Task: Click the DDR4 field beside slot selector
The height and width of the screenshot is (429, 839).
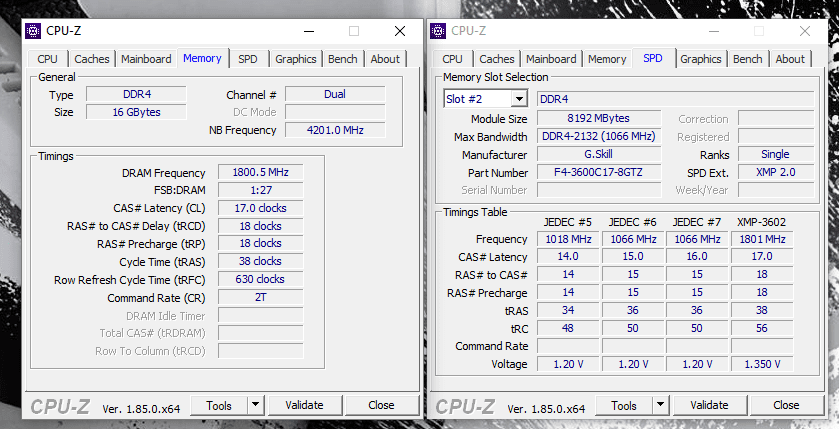Action: click(x=676, y=99)
